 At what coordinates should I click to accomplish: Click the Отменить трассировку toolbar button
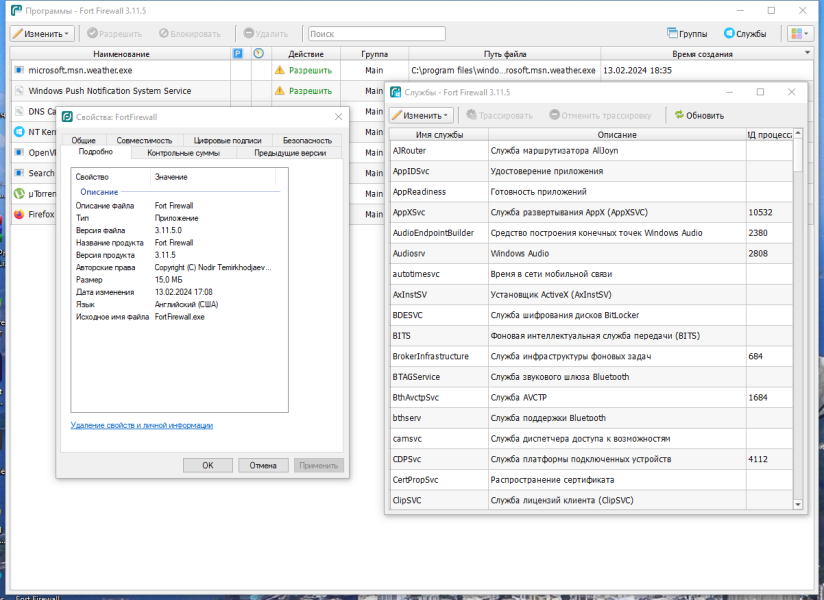(600, 115)
